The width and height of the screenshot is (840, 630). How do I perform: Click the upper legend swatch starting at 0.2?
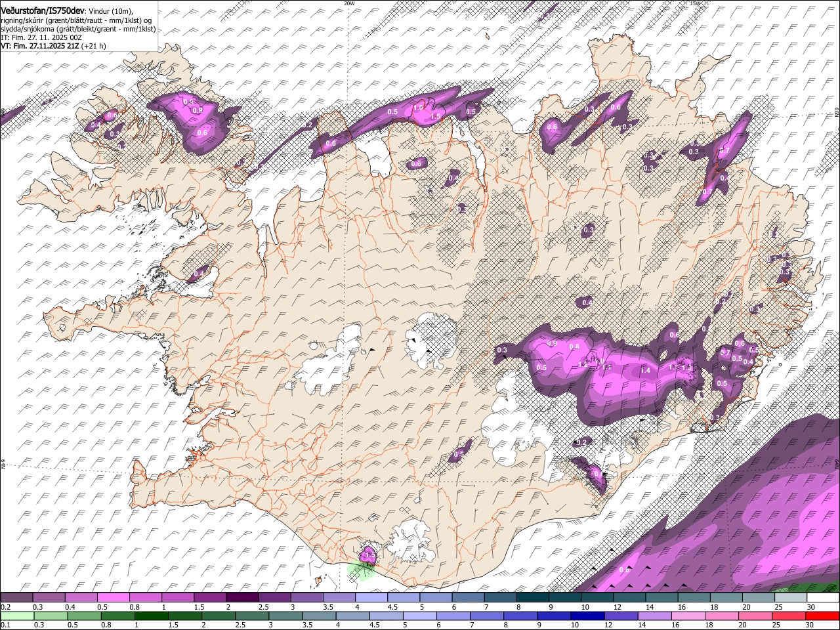(x=16, y=597)
